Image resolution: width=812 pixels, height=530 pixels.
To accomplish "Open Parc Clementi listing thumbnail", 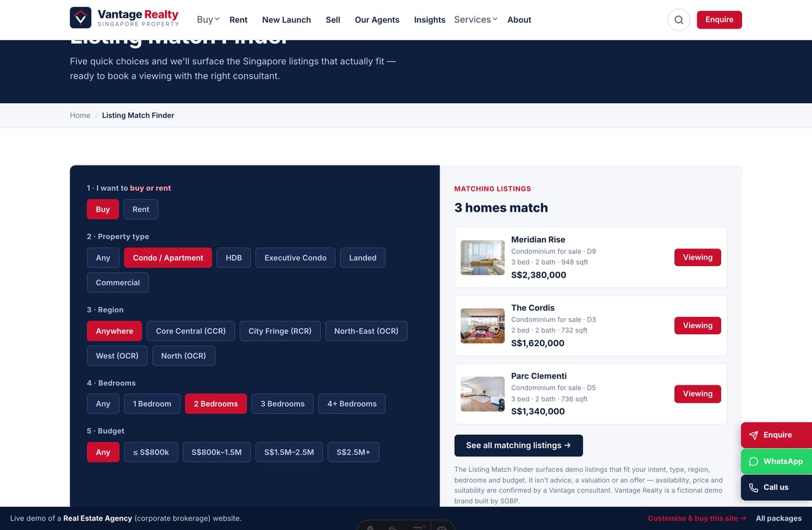I will [x=483, y=394].
